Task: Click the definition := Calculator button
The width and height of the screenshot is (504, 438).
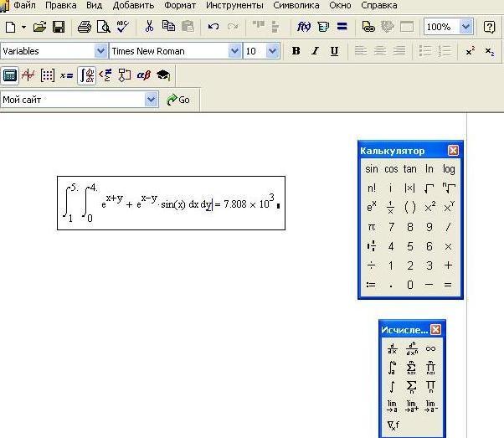Action: pyautogui.click(x=371, y=285)
